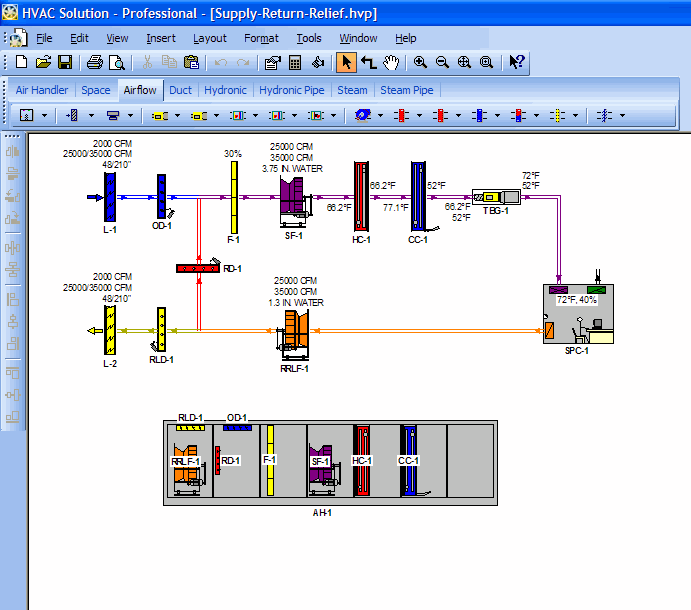The image size is (691, 610).
Task: Select the TBG-1 terminal box
Action: coord(496,197)
